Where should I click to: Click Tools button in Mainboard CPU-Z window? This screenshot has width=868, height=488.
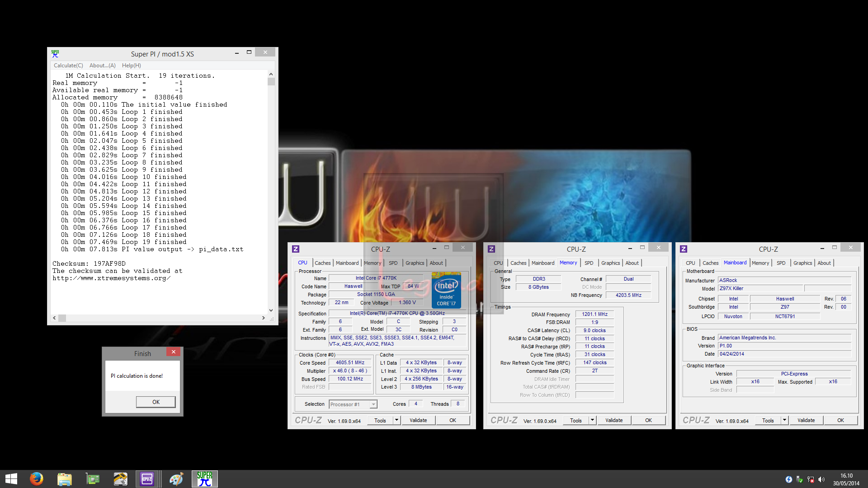point(768,420)
